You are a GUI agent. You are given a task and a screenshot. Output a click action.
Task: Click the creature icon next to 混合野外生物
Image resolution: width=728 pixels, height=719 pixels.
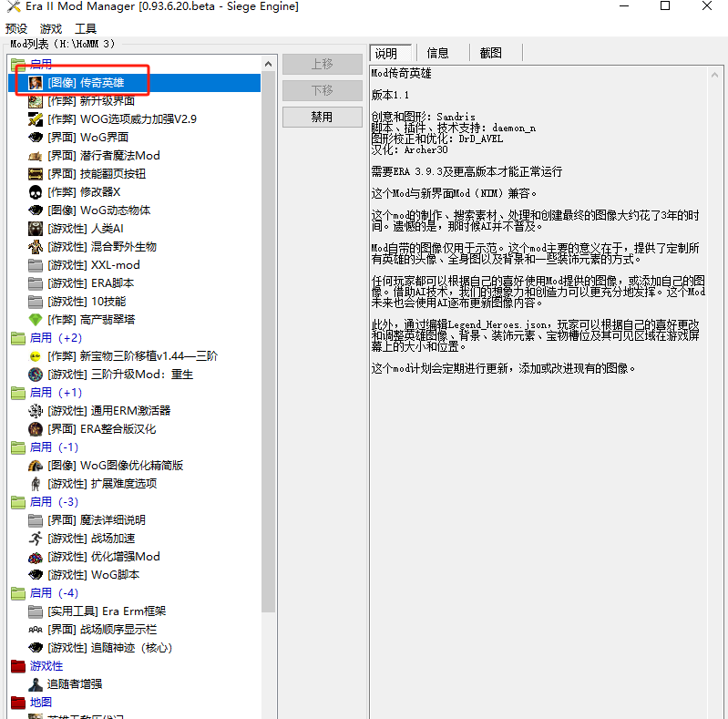[36, 247]
